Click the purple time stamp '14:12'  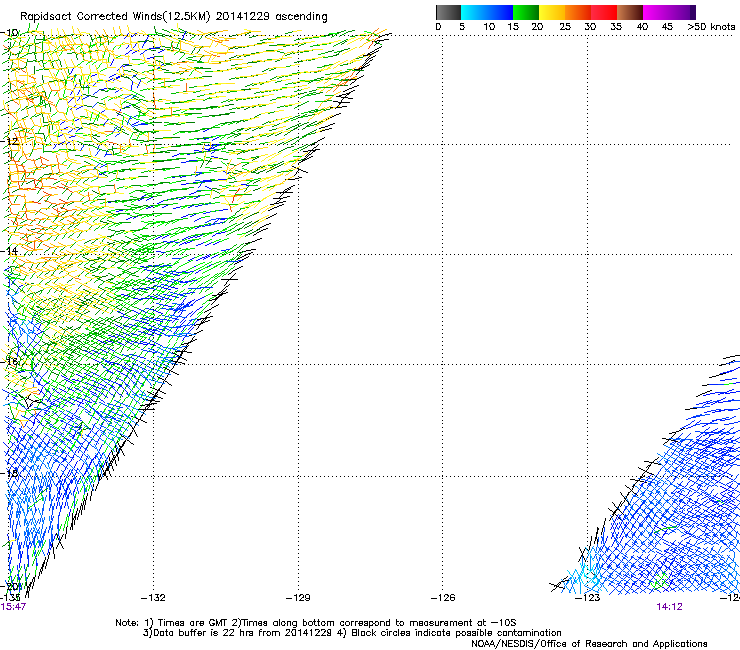click(669, 607)
